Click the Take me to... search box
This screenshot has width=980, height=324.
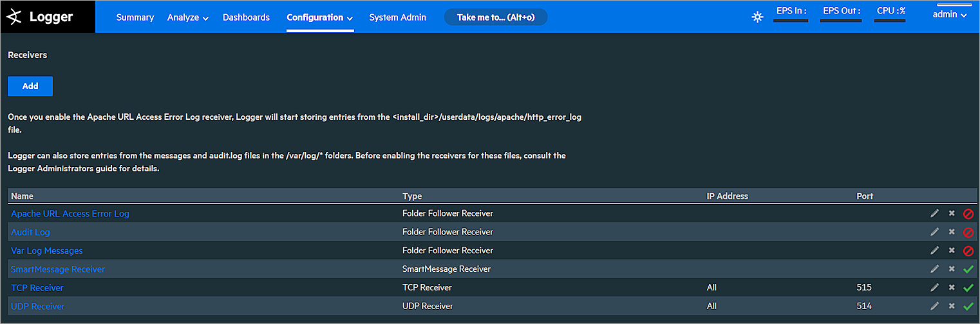tap(495, 17)
